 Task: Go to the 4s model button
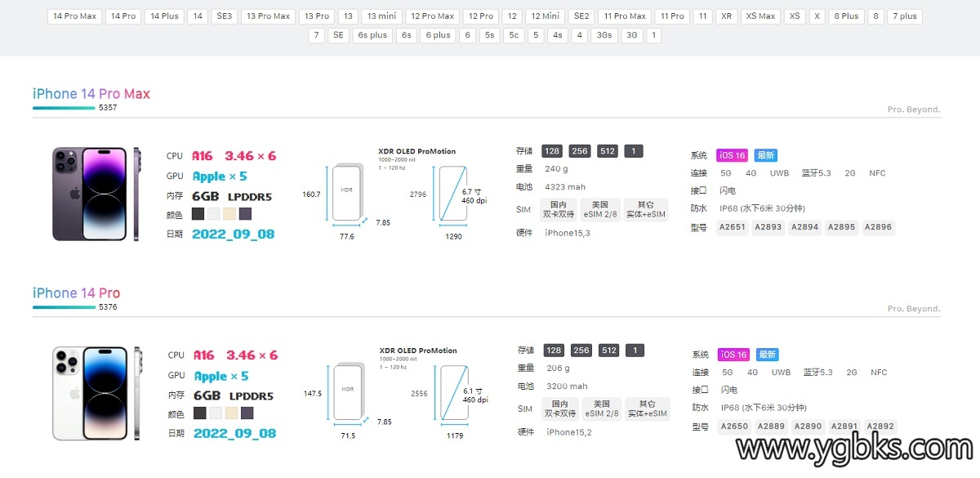coord(557,35)
